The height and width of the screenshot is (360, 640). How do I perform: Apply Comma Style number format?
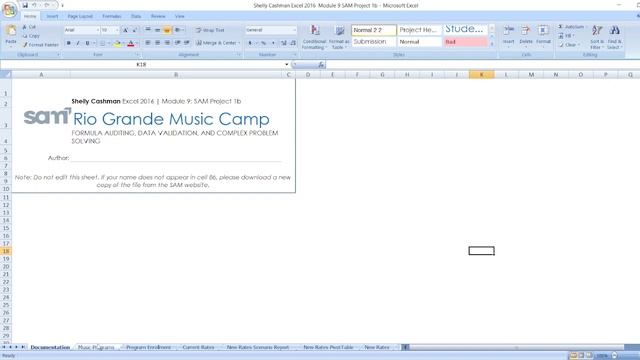(x=273, y=43)
